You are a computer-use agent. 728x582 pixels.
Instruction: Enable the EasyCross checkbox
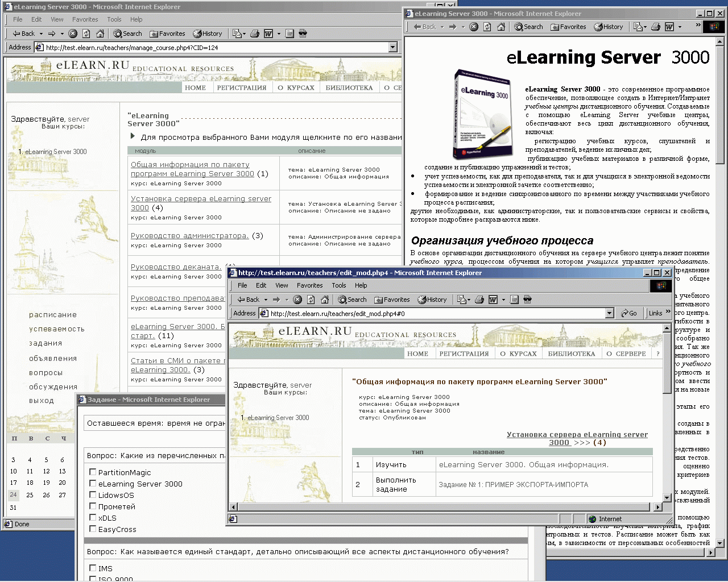93,529
